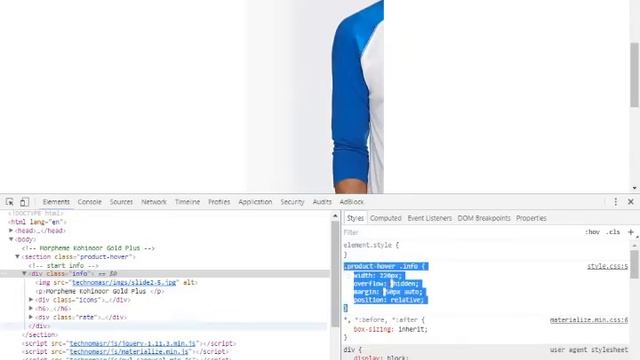Screen dimensions: 640x360
Task: Select the DOM Breakpoints sidebar tab
Action: 484,218
